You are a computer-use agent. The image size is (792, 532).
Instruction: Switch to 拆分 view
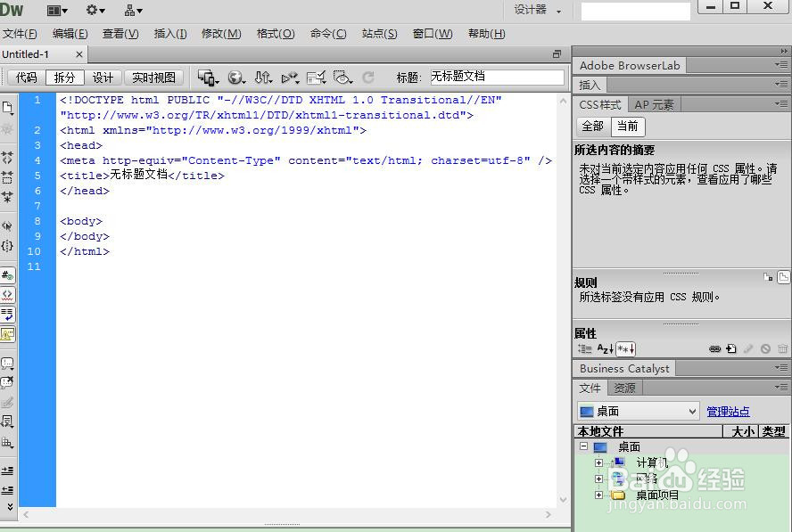click(64, 78)
